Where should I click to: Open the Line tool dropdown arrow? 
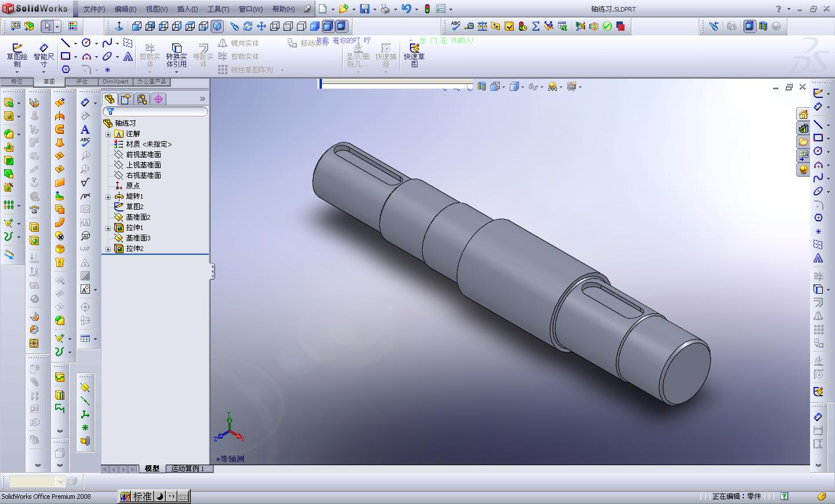[x=75, y=44]
